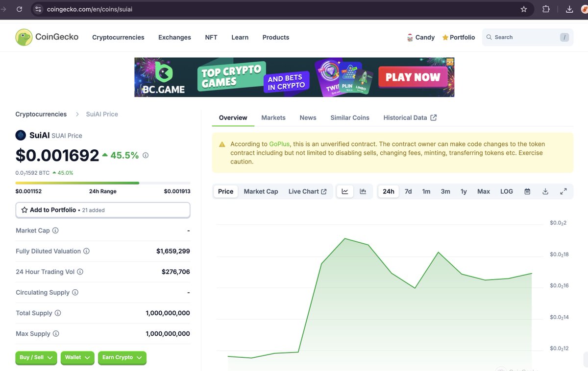Click the Circulating Supply info icon
588x371 pixels.
point(75,292)
